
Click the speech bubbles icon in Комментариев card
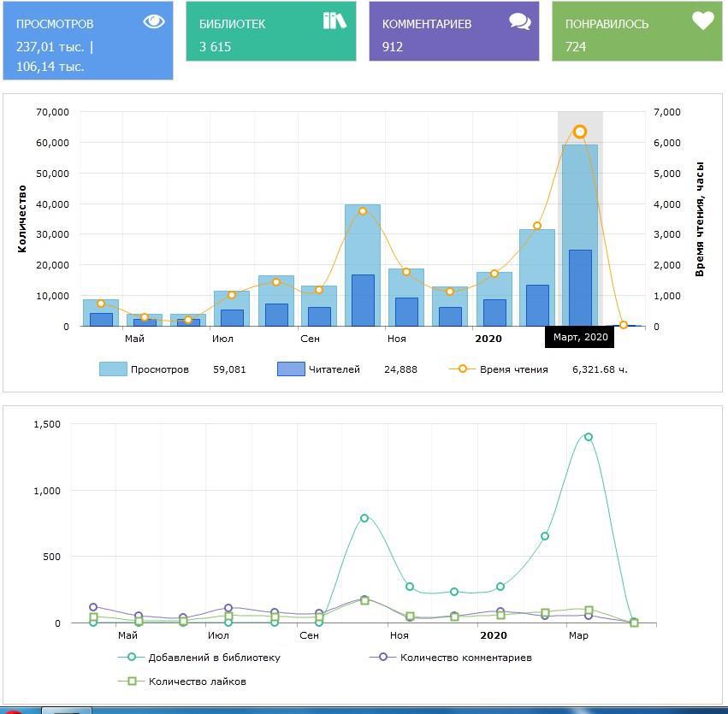(x=520, y=21)
